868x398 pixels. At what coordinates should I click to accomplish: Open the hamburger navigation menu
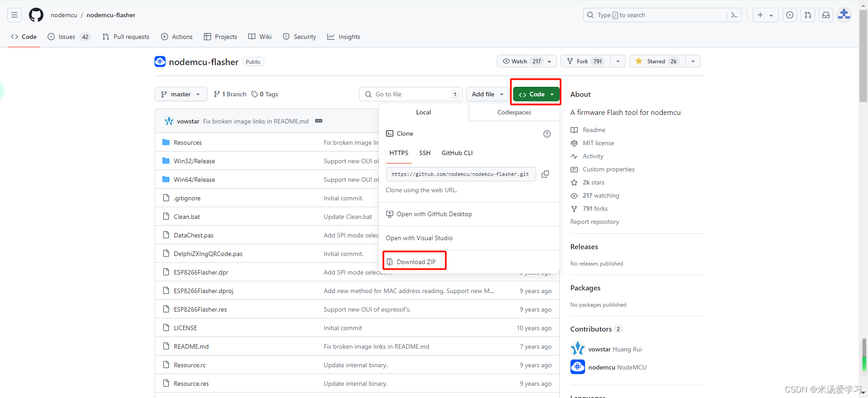click(x=14, y=15)
